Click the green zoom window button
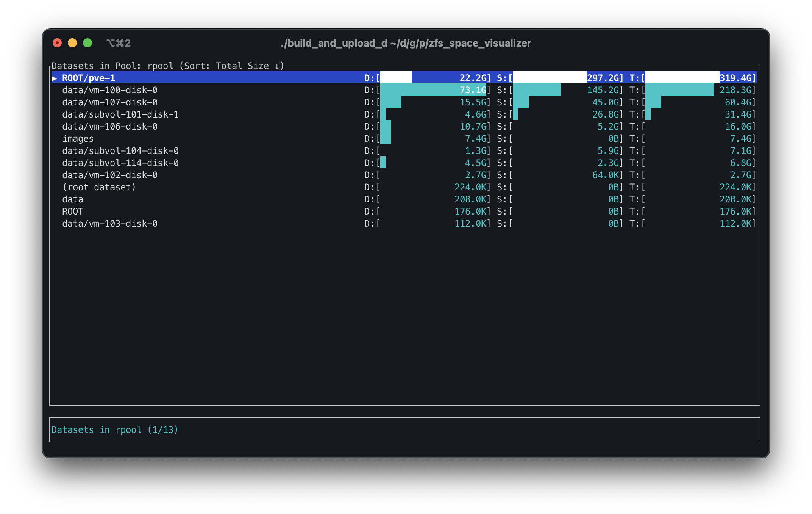Image resolution: width=812 pixels, height=514 pixels. click(87, 43)
